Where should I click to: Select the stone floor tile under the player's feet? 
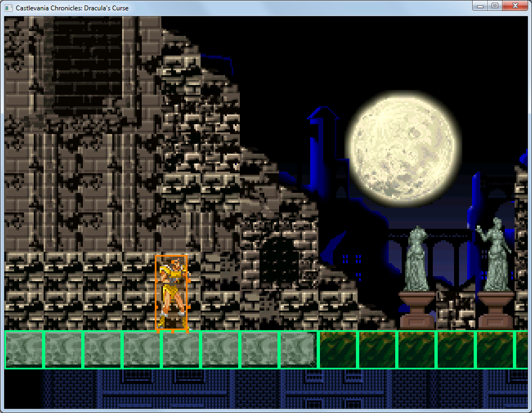[x=181, y=350]
